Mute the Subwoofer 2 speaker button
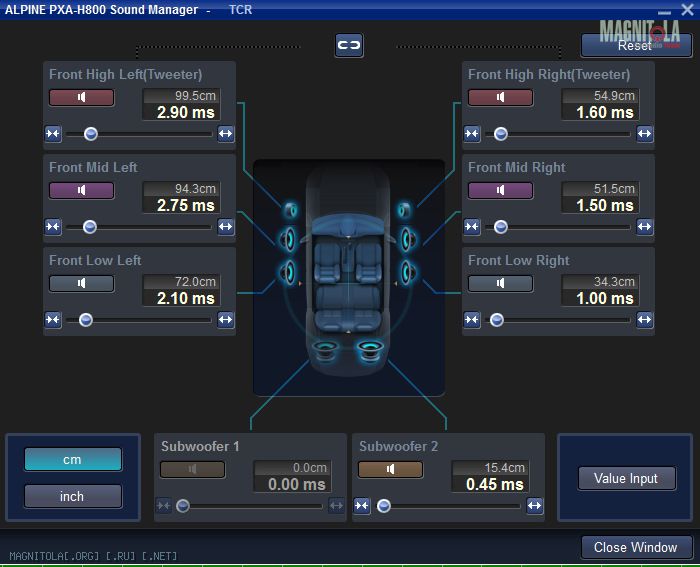 (x=391, y=469)
